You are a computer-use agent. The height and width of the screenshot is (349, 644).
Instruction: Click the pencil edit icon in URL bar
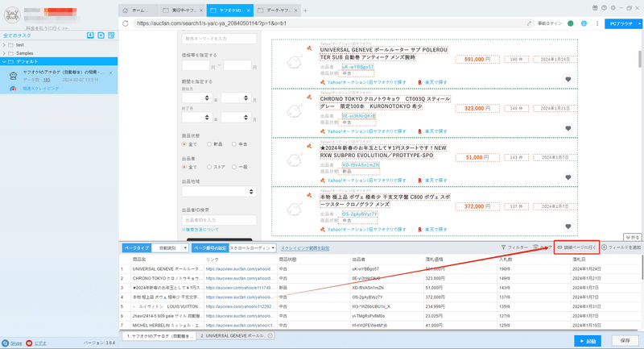click(529, 23)
